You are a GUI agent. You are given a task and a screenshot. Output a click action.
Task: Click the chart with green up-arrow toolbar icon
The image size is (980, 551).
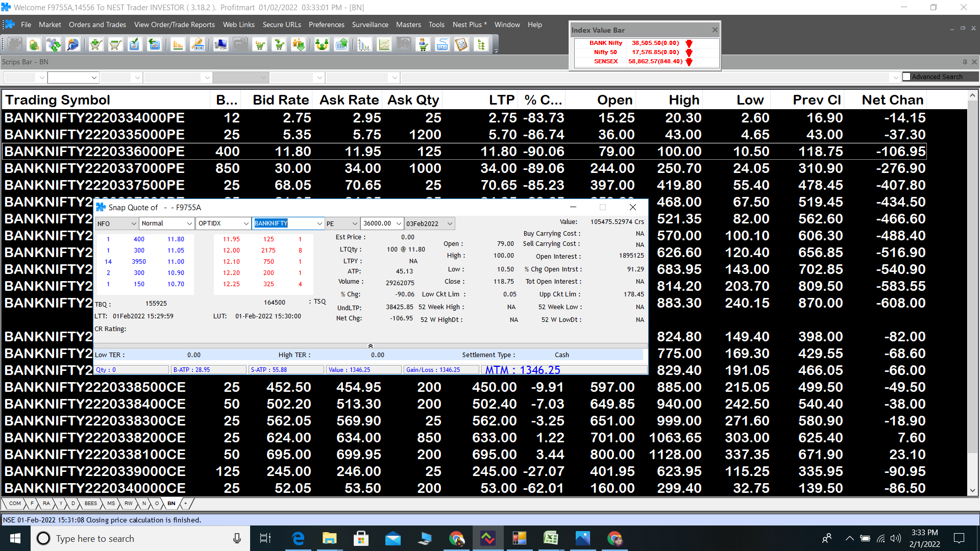pyautogui.click(x=341, y=45)
